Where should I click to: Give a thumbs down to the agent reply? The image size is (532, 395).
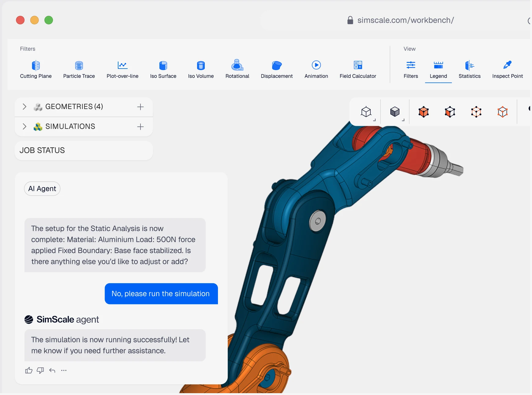[40, 371]
